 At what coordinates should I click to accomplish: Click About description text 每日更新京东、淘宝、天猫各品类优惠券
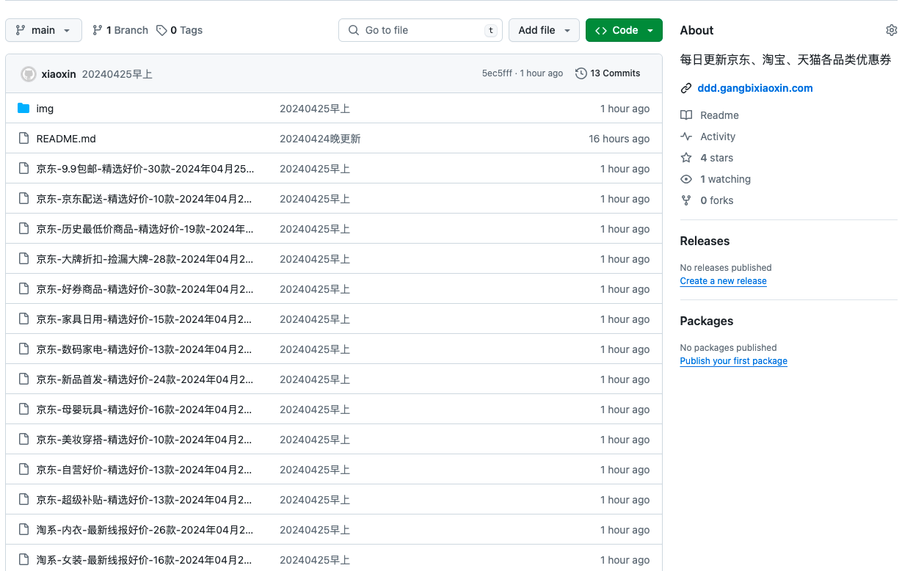coord(785,60)
